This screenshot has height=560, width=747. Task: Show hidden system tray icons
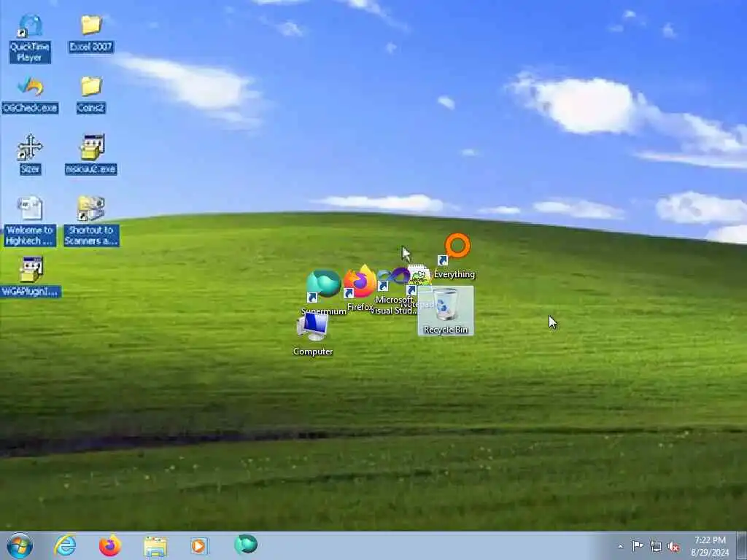tap(620, 546)
